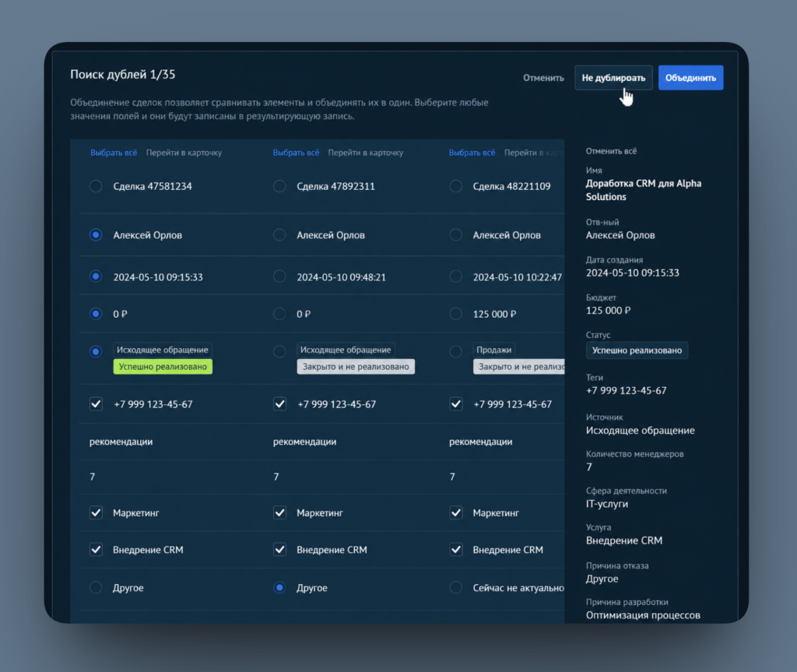Screen dimensions: 797x672
Task: Click Выбрать всё for Сделка 47892311
Action: tap(296, 153)
